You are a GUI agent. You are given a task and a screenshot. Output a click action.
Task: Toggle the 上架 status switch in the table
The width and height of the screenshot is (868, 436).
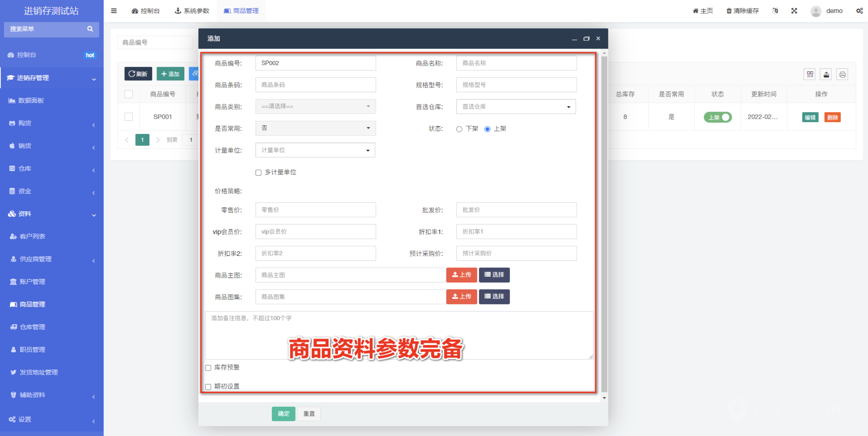coord(717,117)
